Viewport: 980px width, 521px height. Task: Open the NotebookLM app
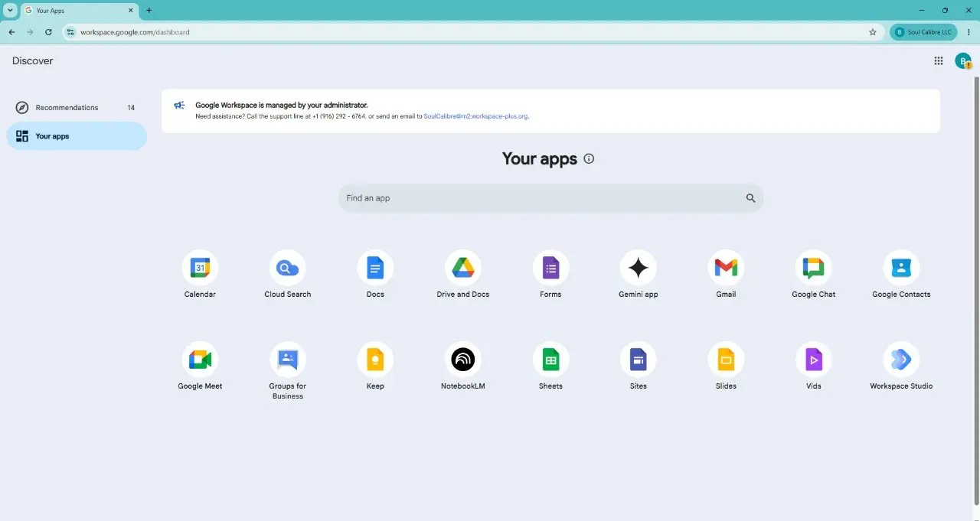coord(463,366)
